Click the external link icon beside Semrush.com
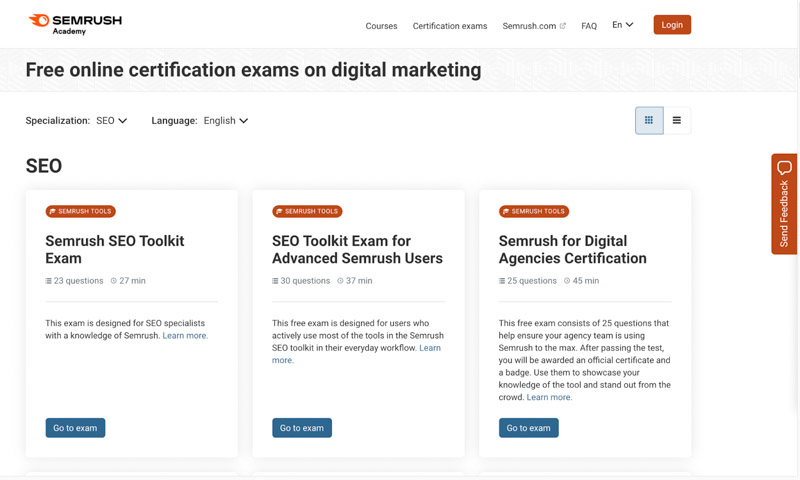 [563, 26]
